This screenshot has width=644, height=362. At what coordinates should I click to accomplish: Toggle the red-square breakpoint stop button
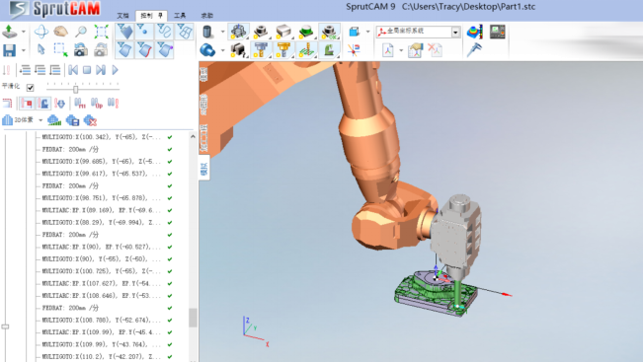[27, 104]
